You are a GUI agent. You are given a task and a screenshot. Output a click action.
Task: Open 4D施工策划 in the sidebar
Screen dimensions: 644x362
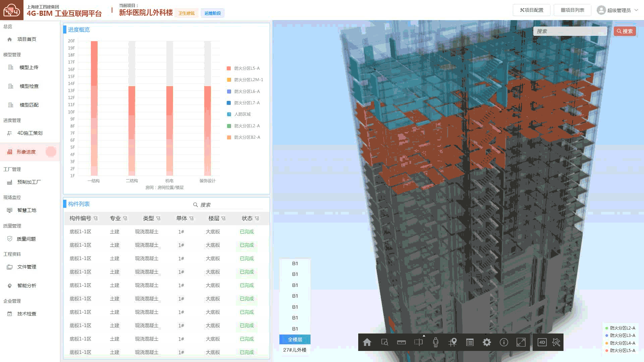click(30, 133)
